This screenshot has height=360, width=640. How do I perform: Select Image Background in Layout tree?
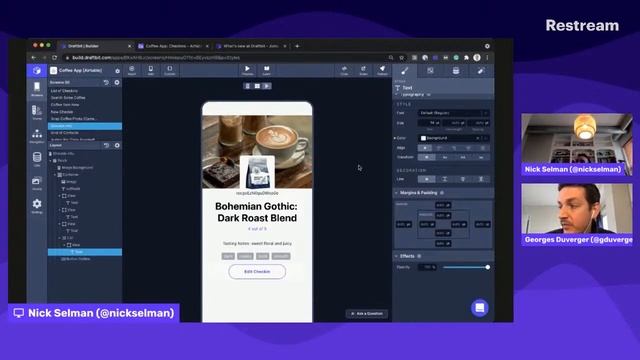point(77,168)
